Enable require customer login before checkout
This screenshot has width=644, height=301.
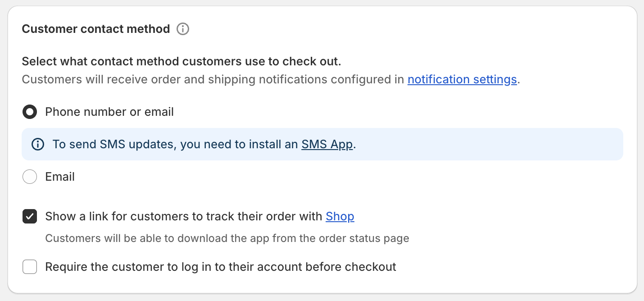[29, 267]
